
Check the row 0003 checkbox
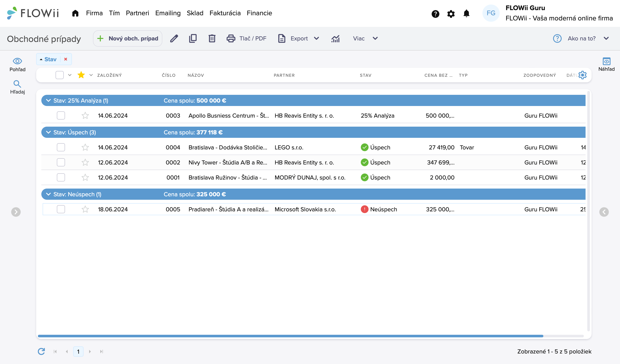pyautogui.click(x=61, y=115)
